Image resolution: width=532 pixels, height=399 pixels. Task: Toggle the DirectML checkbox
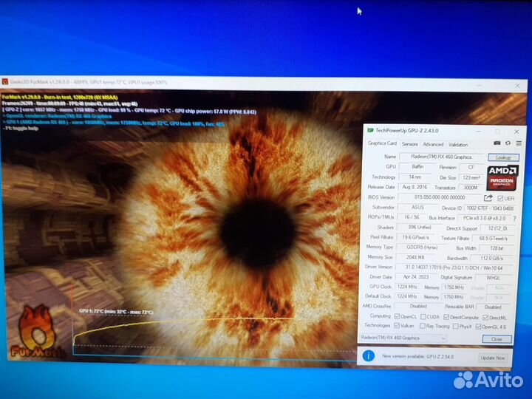coord(485,318)
